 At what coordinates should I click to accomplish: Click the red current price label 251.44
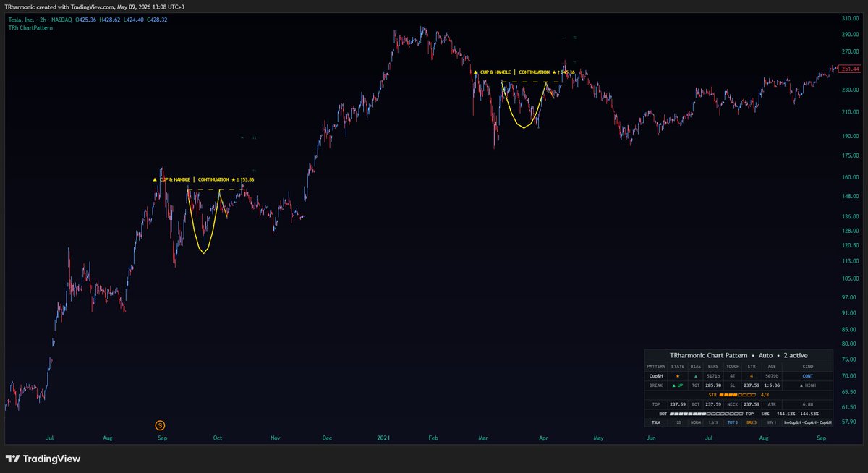[851, 68]
